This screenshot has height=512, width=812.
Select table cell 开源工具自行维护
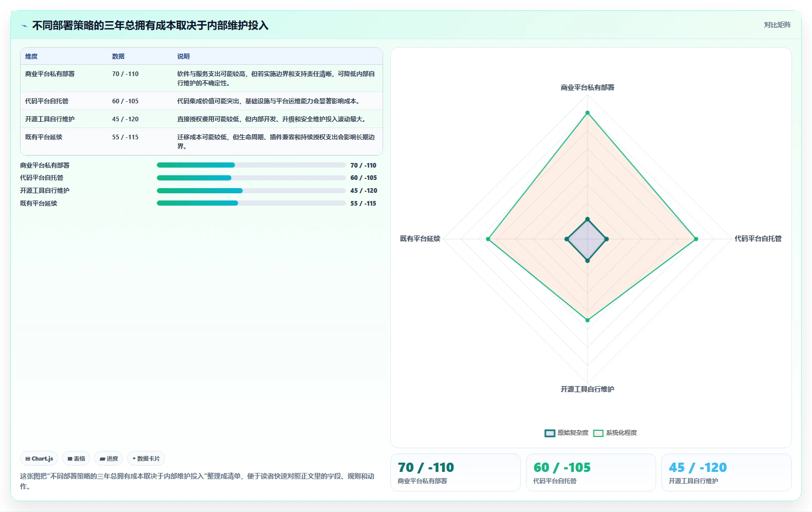tap(50, 119)
